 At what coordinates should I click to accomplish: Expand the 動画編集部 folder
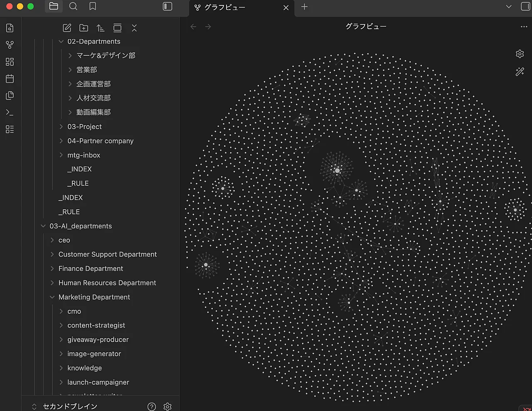tap(70, 112)
